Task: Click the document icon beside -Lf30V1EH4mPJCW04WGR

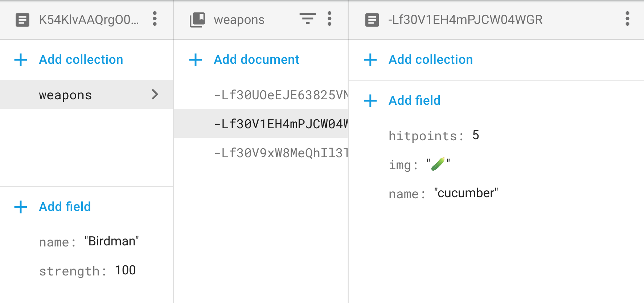Action: pyautogui.click(x=371, y=20)
